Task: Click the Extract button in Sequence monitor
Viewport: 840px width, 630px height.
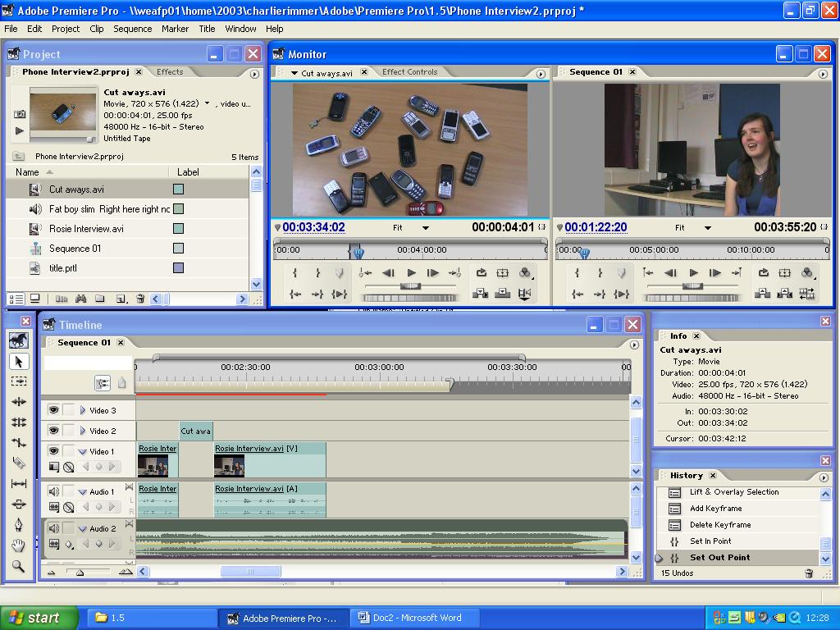Action: point(784,293)
